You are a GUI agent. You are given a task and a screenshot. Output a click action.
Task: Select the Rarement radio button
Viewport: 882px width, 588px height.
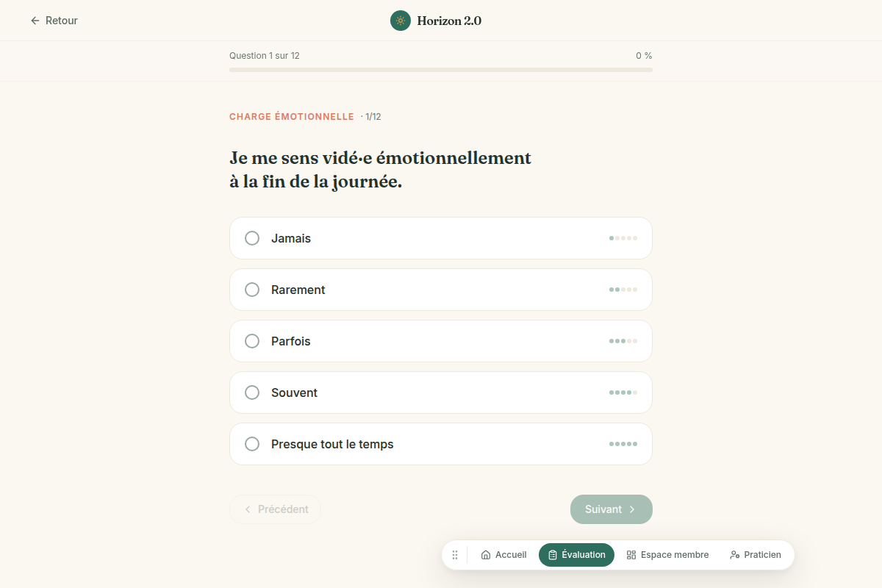(252, 290)
